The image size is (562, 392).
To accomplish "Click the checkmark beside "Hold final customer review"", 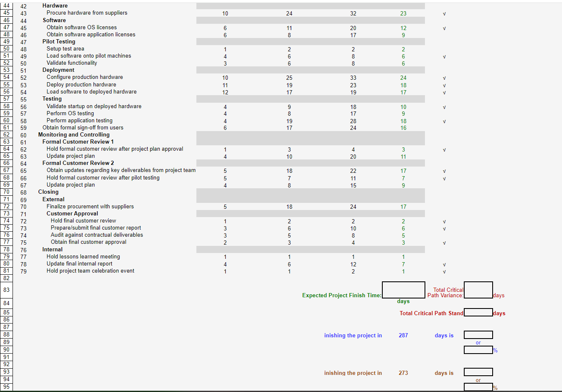I will [444, 221].
